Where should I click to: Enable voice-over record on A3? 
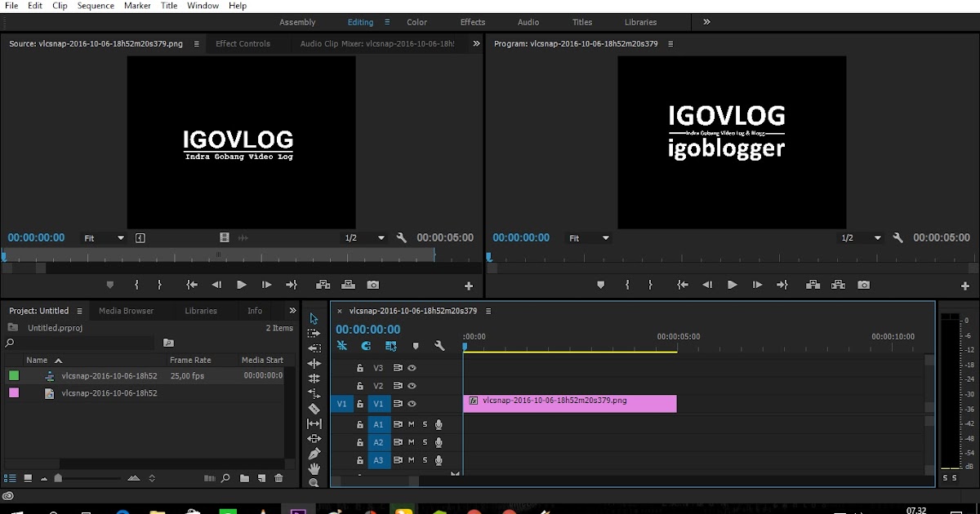[x=439, y=460]
